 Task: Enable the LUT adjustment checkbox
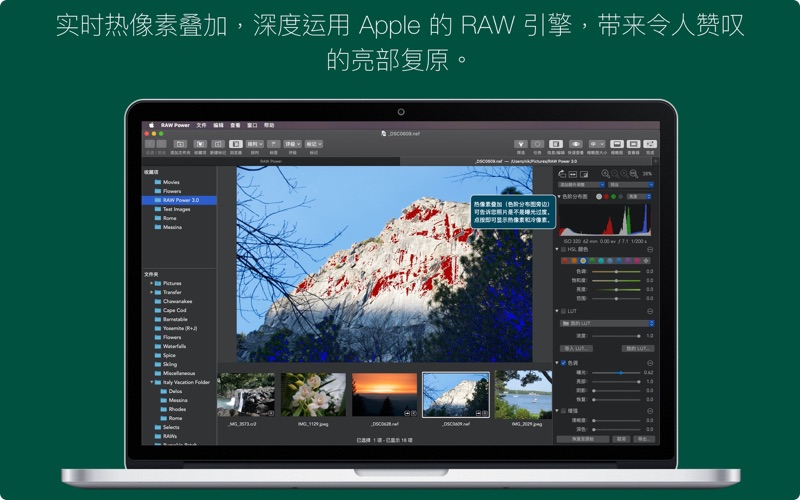pyautogui.click(x=562, y=311)
